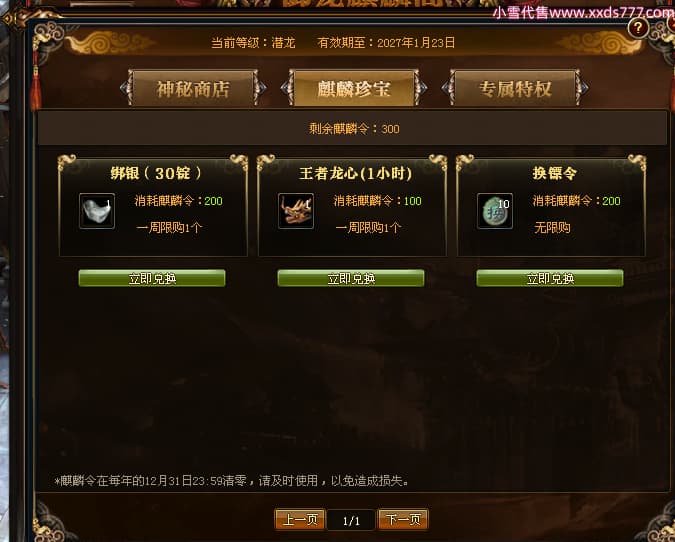Click the 剩余麒麟令 300 balance bar
675x542 pixels.
coord(353,128)
